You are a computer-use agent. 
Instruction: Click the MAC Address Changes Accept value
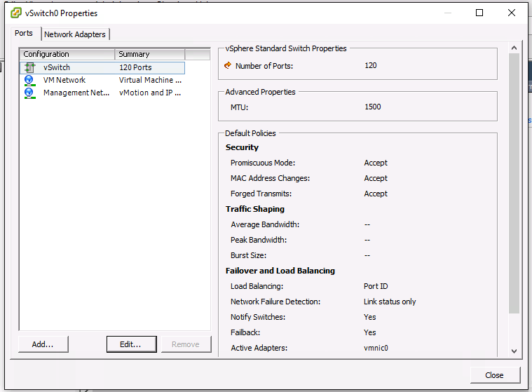click(x=376, y=178)
